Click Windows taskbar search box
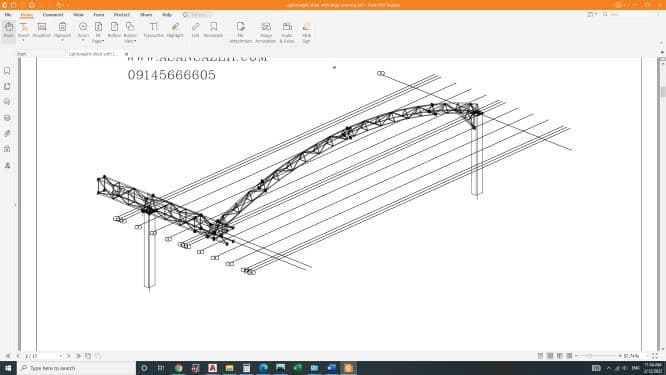The width and height of the screenshot is (666, 375). [x=76, y=368]
